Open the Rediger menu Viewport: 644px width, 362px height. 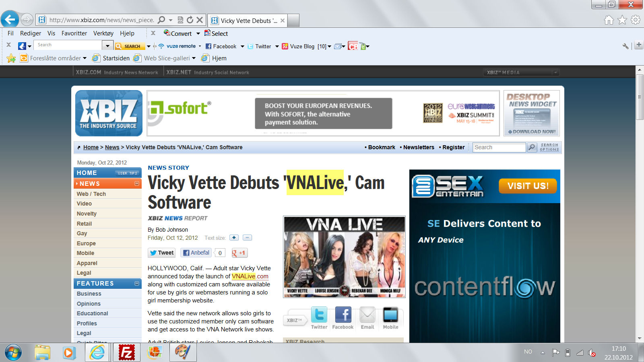tap(31, 33)
